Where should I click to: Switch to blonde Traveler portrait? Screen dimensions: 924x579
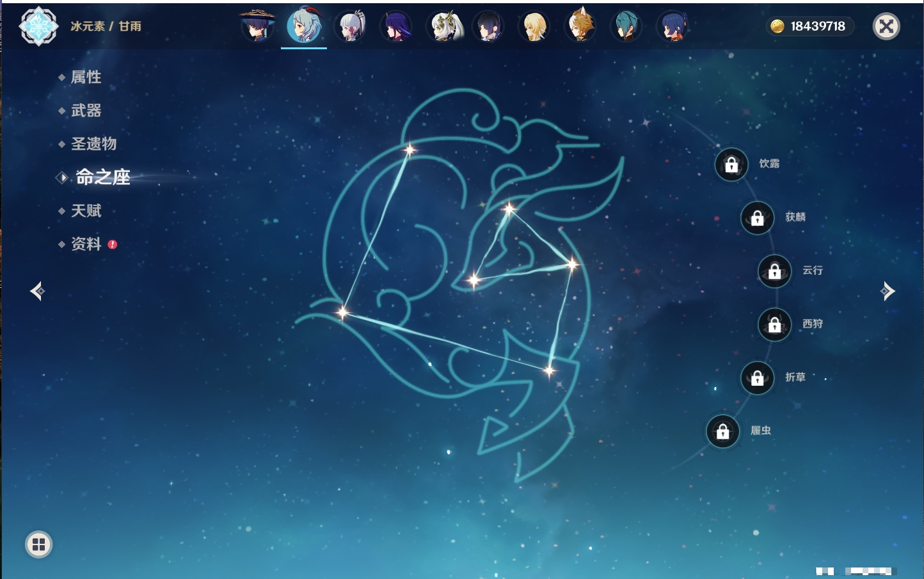pyautogui.click(x=534, y=26)
